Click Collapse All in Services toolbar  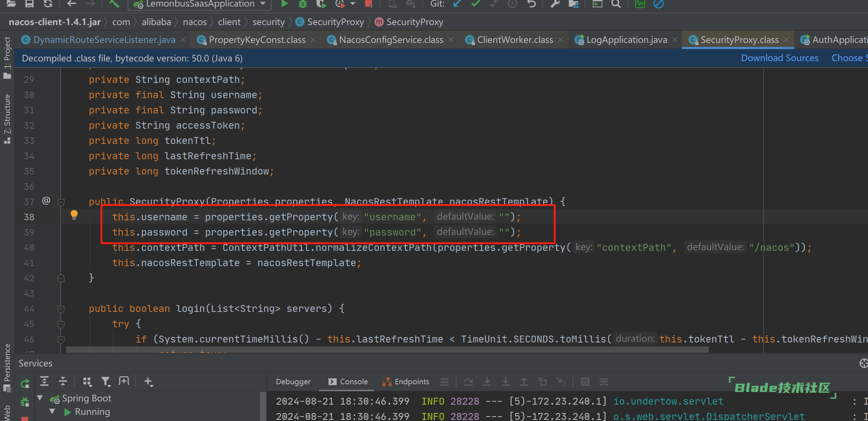(63, 381)
